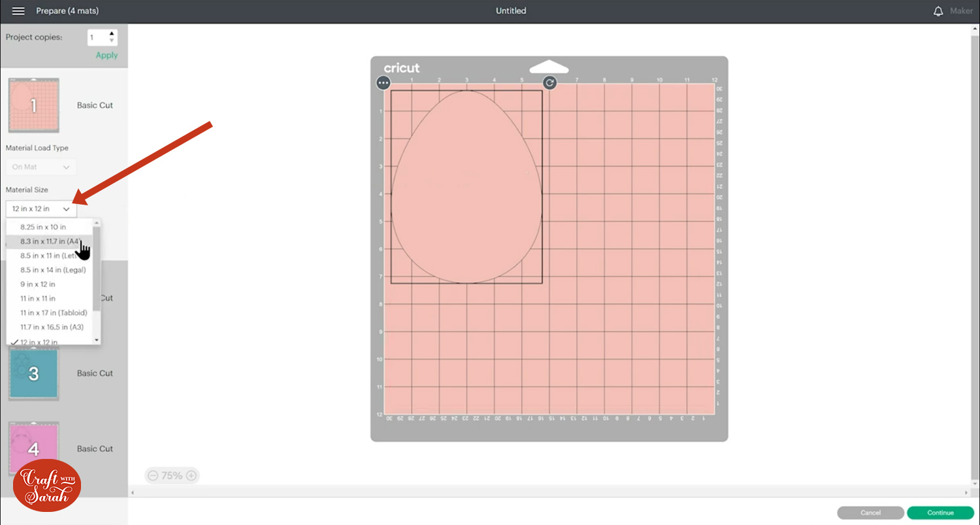
Task: Click the mat preview horizontal scrollbar
Action: point(549,492)
